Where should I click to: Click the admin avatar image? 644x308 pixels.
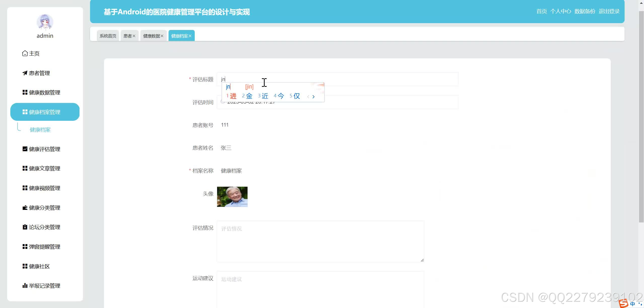(45, 22)
